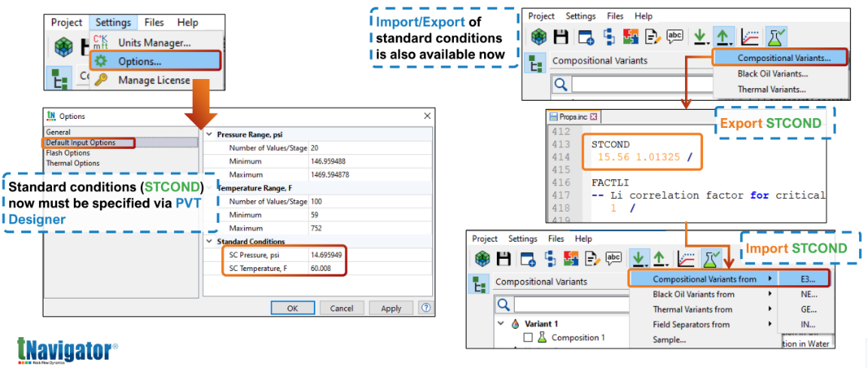Click the abc speech bubble icon in import-menu window

click(x=614, y=257)
